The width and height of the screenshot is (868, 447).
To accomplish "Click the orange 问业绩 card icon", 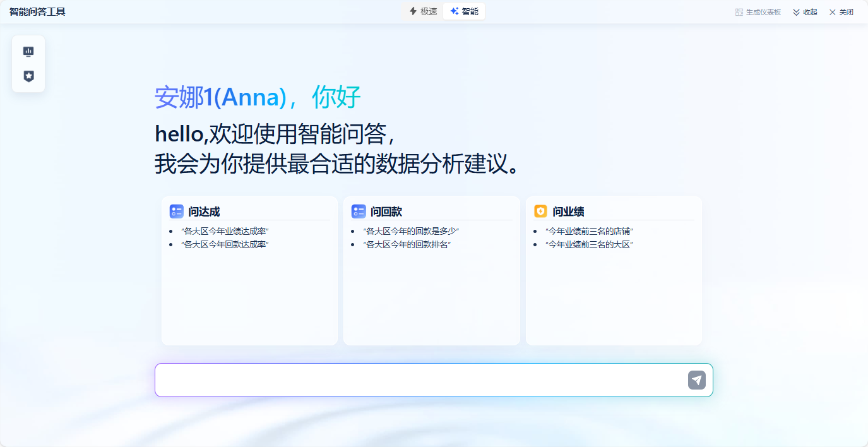I will pyautogui.click(x=540, y=212).
